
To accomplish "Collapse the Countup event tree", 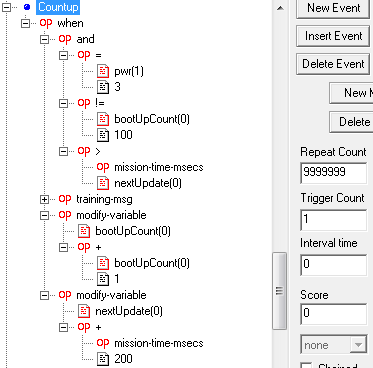I will [x=6, y=7].
